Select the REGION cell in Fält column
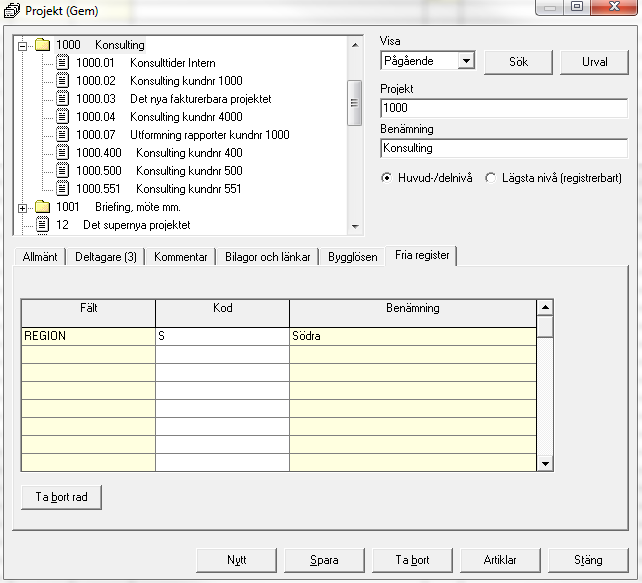Image resolution: width=642 pixels, height=583 pixels. coord(88,336)
